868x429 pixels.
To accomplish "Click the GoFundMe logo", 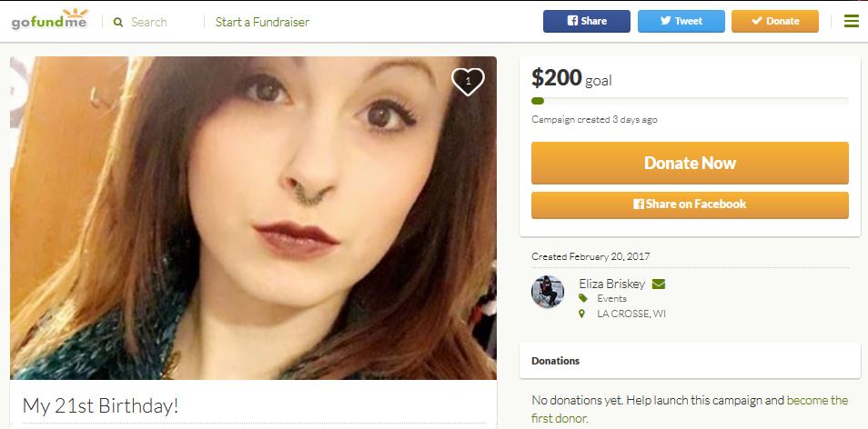I will [50, 21].
